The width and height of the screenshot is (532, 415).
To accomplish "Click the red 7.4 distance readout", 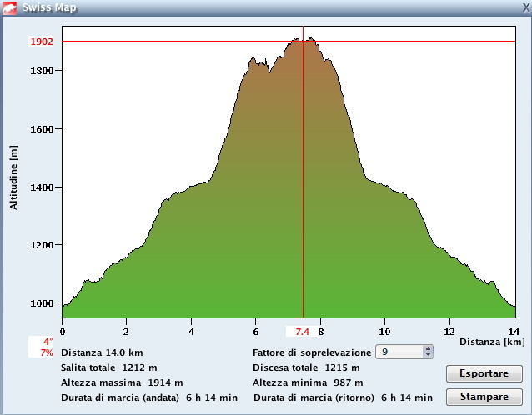I will click(303, 332).
